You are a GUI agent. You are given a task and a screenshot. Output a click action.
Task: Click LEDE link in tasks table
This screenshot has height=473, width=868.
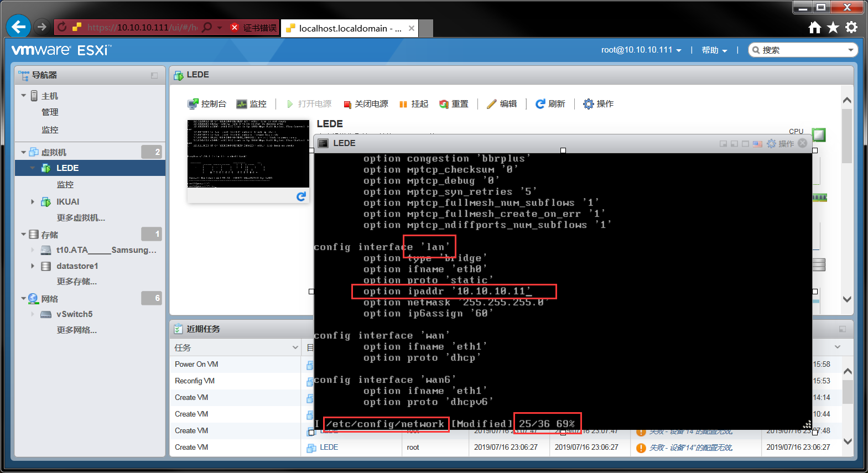(329, 448)
